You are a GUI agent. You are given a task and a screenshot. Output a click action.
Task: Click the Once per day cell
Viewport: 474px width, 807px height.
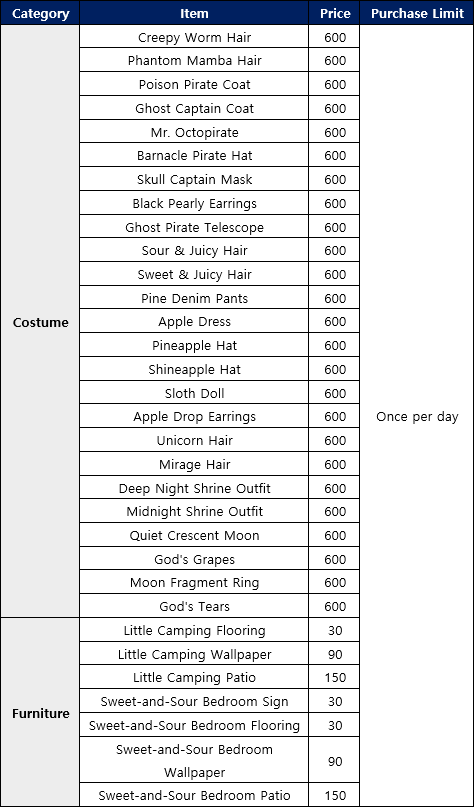417,416
